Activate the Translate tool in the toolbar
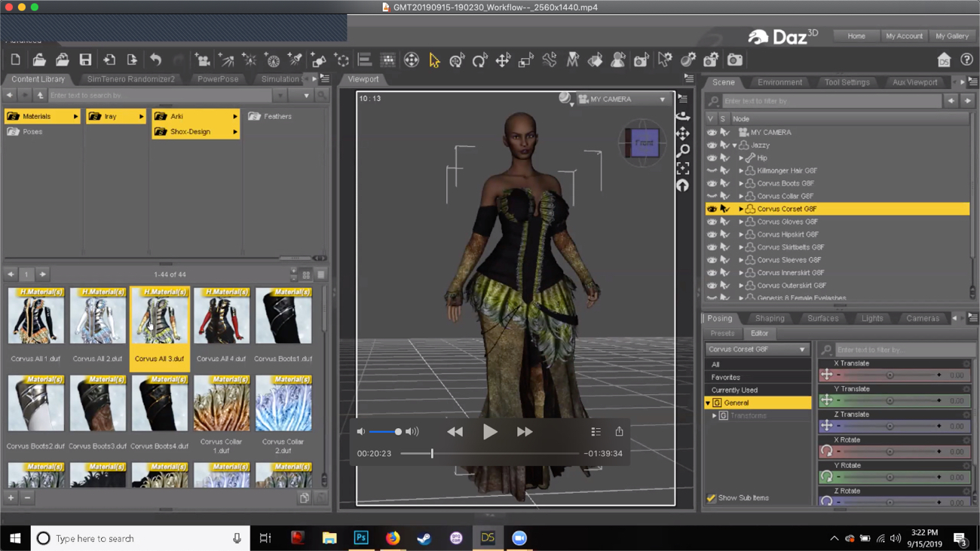The height and width of the screenshot is (551, 980). point(503,60)
